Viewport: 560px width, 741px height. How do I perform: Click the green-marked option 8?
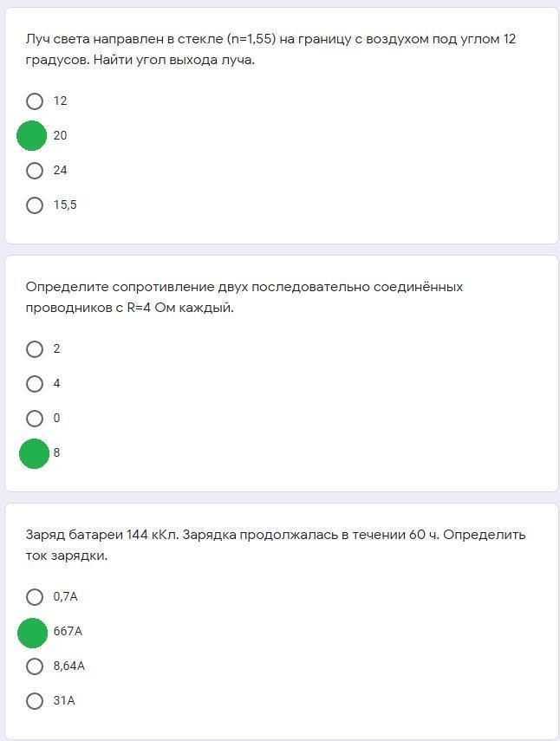tap(34, 453)
